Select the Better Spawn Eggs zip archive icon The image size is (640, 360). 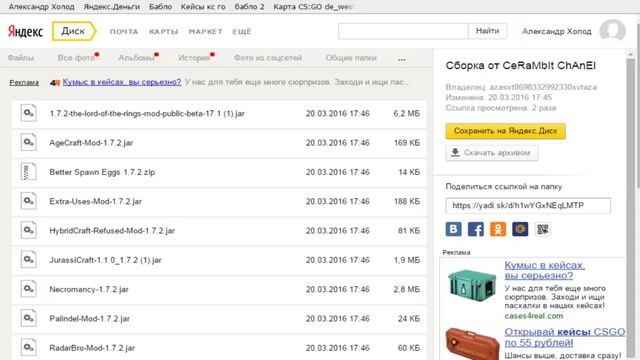click(x=28, y=172)
